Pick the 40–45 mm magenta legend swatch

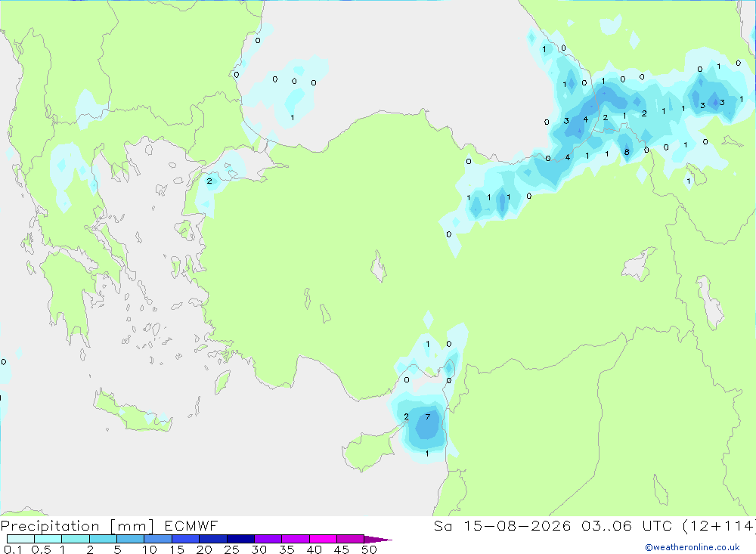pyautogui.click(x=323, y=539)
